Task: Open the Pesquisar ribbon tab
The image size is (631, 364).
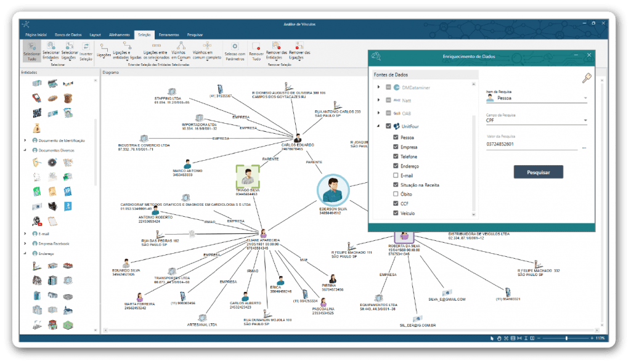Action: (195, 35)
